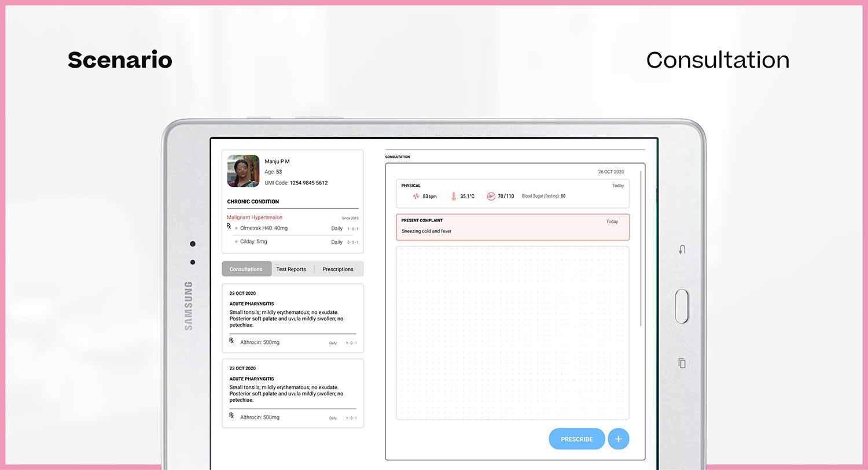Screen dimensions: 868x470
Task: Click the PRESCRIBE button
Action: [576, 439]
